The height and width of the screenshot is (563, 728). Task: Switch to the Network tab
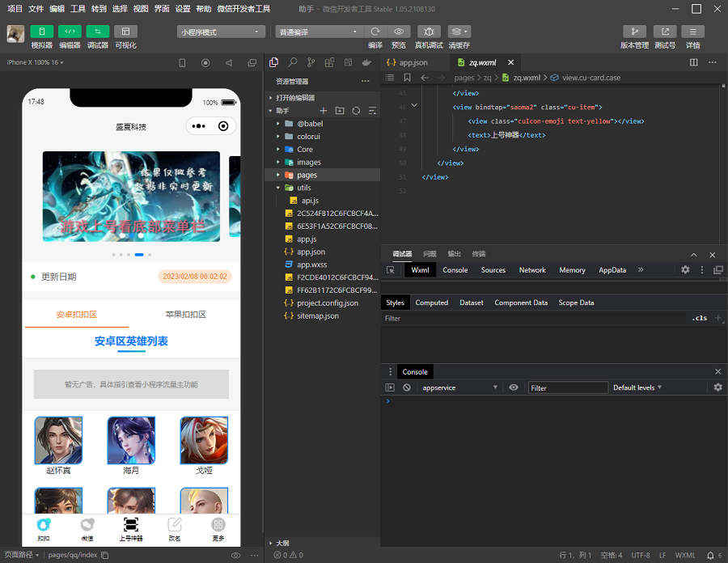[532, 269]
